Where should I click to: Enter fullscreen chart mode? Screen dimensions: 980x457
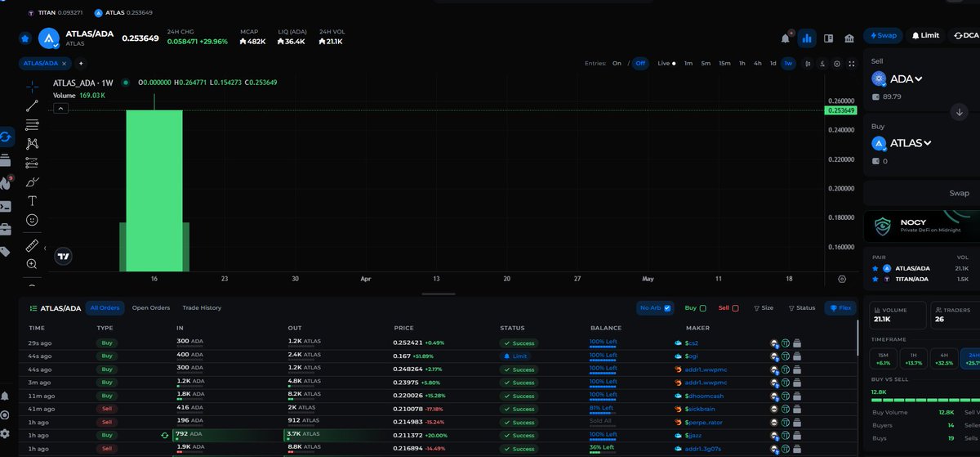click(x=853, y=63)
